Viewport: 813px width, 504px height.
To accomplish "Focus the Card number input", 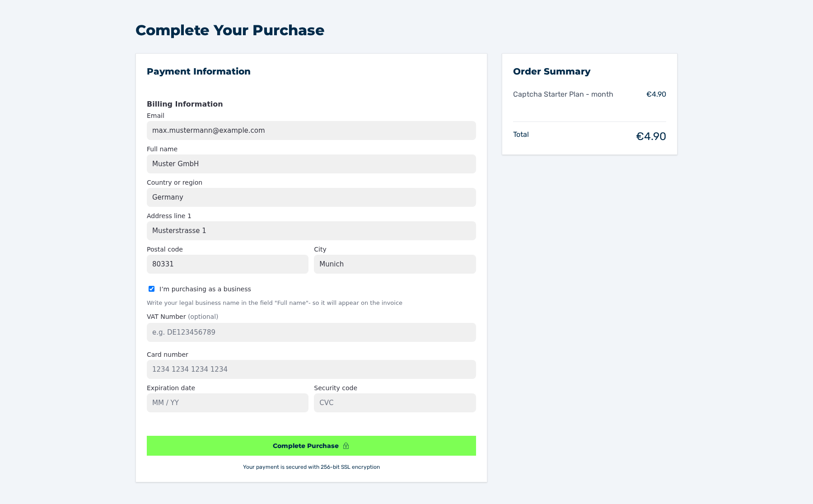I will (x=311, y=369).
